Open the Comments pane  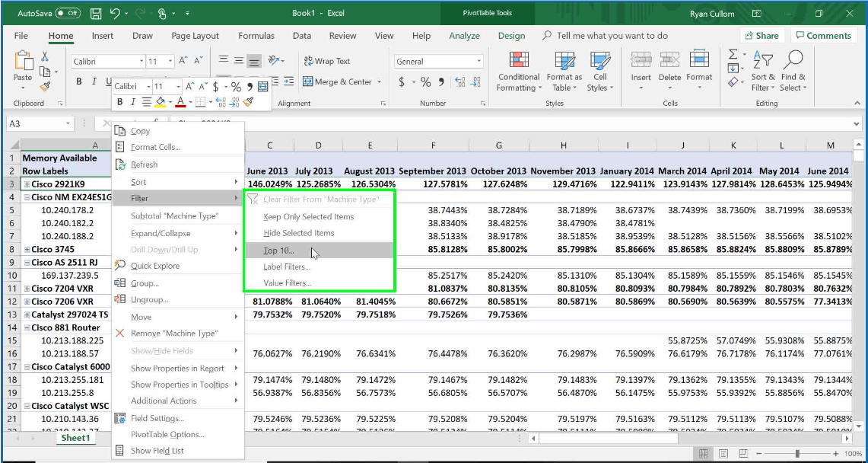coord(825,35)
